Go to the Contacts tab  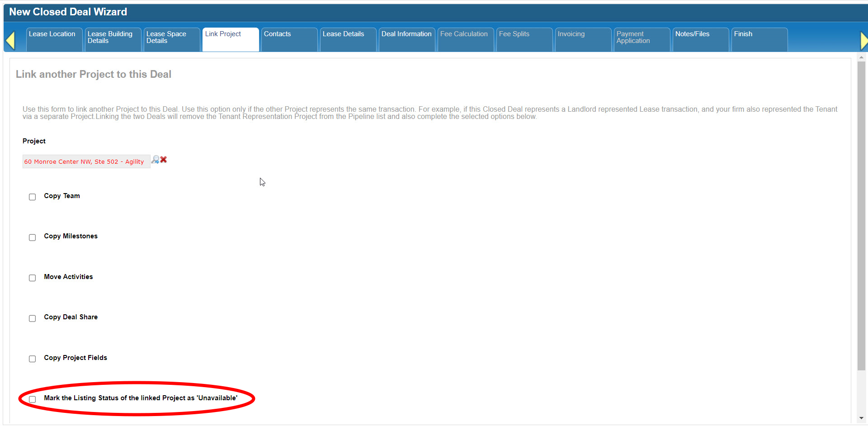click(289, 39)
